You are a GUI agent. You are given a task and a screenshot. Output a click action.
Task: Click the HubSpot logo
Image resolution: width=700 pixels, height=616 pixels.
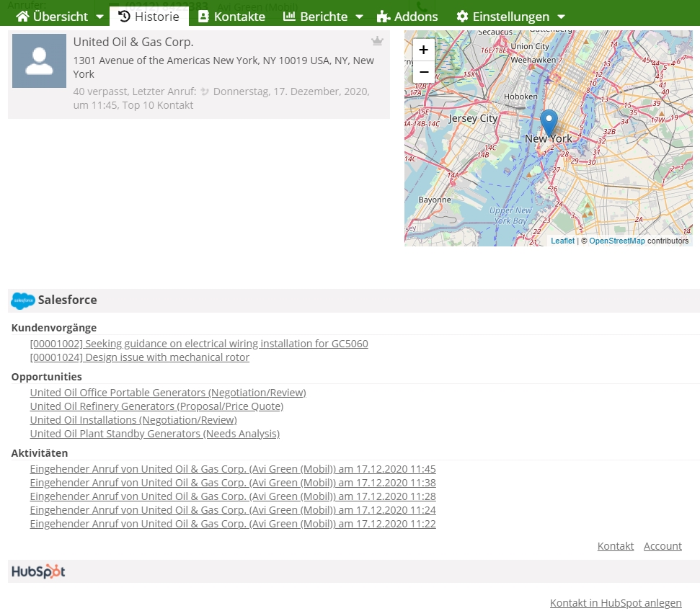(x=37, y=571)
